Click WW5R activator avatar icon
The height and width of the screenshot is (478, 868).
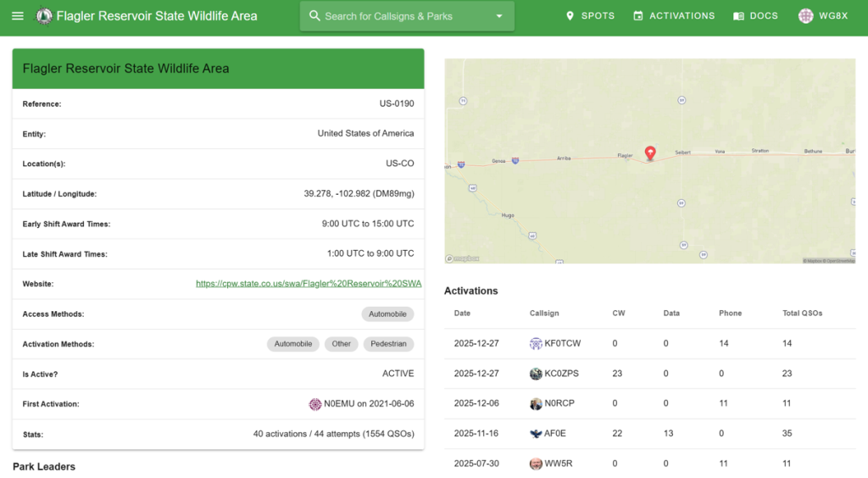point(536,464)
